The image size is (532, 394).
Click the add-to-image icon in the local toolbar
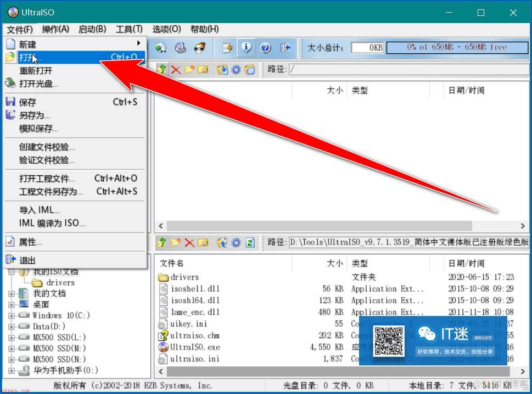[222, 242]
